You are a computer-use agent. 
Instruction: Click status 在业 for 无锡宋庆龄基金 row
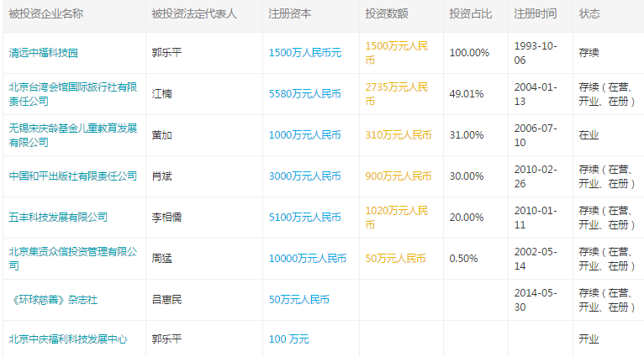pos(589,135)
